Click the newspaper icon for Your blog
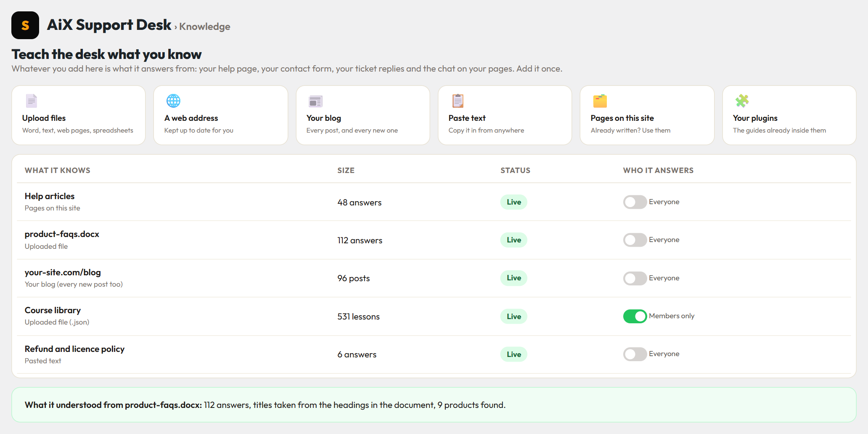868x434 pixels. click(x=315, y=101)
